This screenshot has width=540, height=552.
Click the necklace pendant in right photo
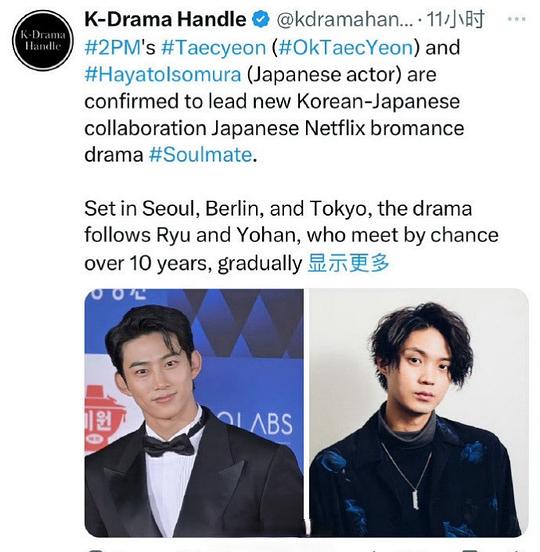[x=416, y=497]
